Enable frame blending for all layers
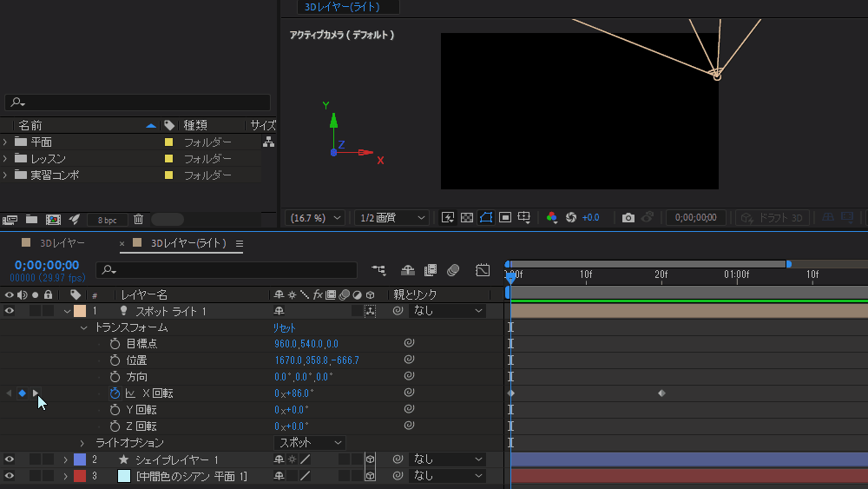The height and width of the screenshot is (489, 868). click(x=431, y=270)
